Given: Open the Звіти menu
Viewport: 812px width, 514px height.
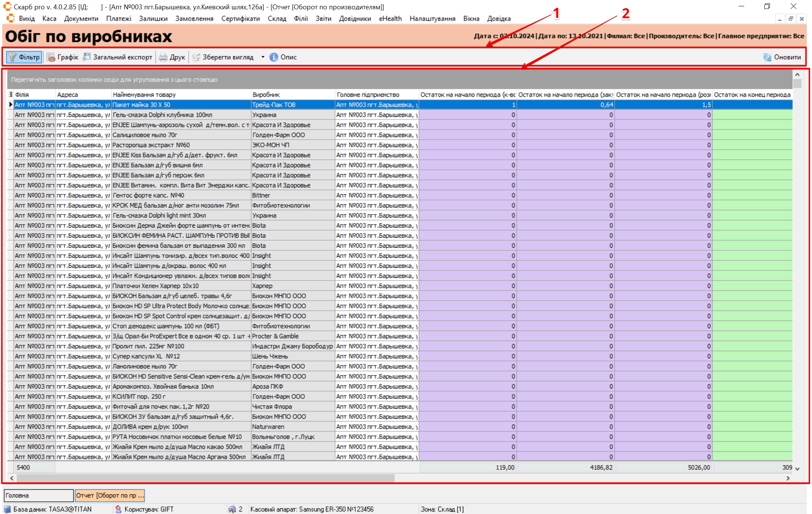Looking at the screenshot, I should pos(323,19).
